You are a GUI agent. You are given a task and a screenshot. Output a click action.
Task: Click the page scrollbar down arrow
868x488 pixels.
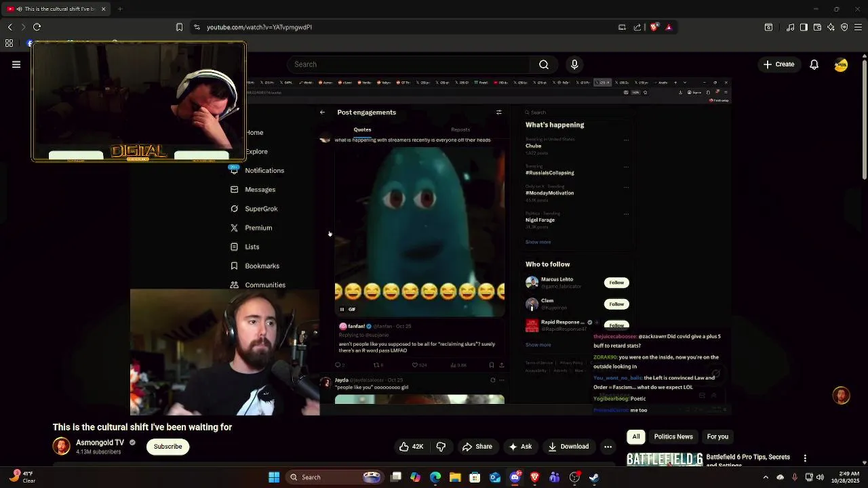pyautogui.click(x=864, y=463)
